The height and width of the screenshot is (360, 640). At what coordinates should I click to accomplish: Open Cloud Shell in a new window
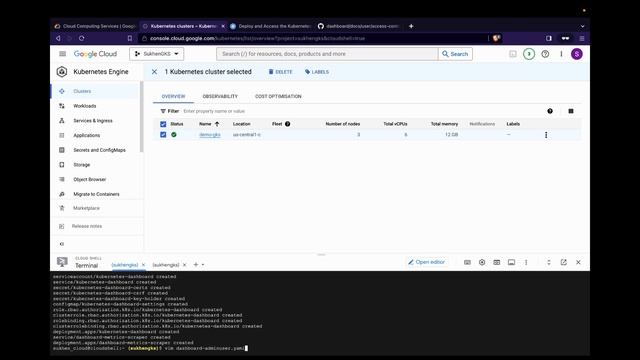click(x=563, y=262)
